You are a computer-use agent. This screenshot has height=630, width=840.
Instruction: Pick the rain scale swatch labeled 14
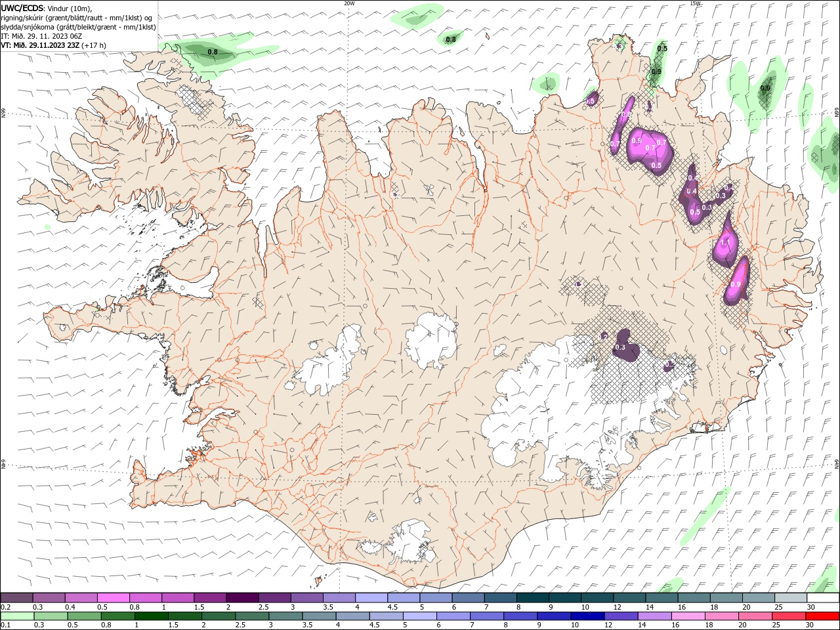click(x=654, y=616)
